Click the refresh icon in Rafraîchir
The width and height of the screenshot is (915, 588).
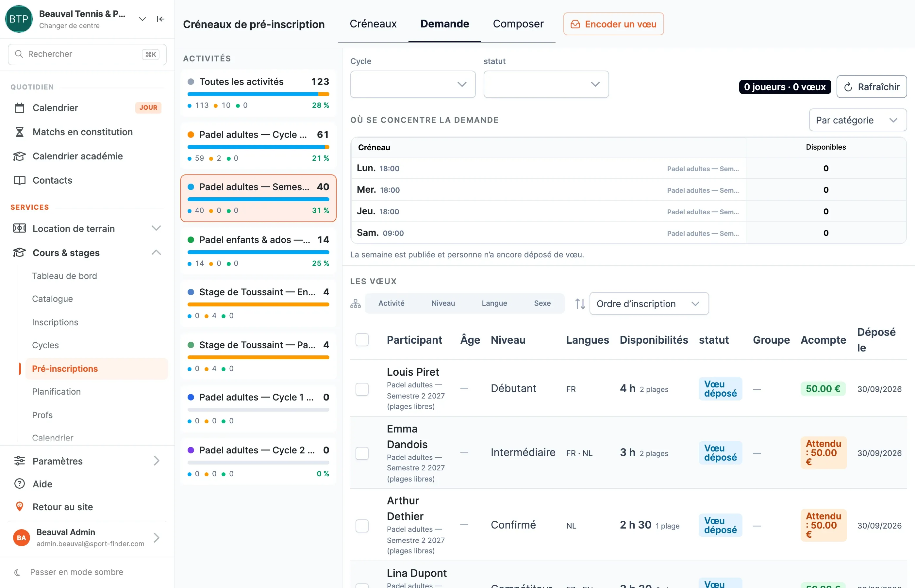click(x=848, y=87)
